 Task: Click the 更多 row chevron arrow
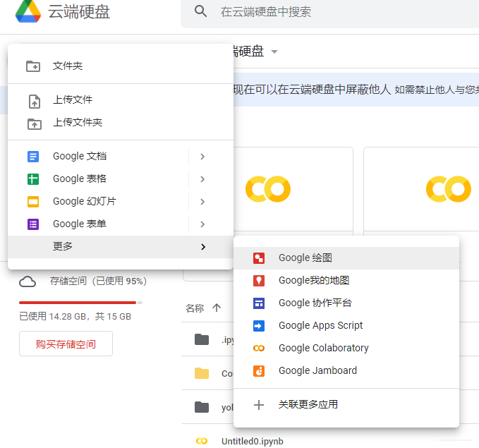pyautogui.click(x=203, y=247)
